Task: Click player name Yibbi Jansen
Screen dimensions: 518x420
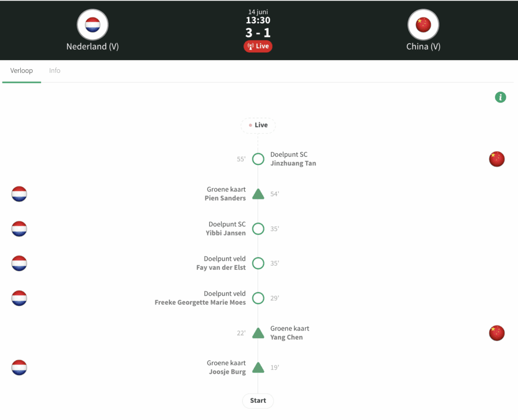Action: (226, 233)
